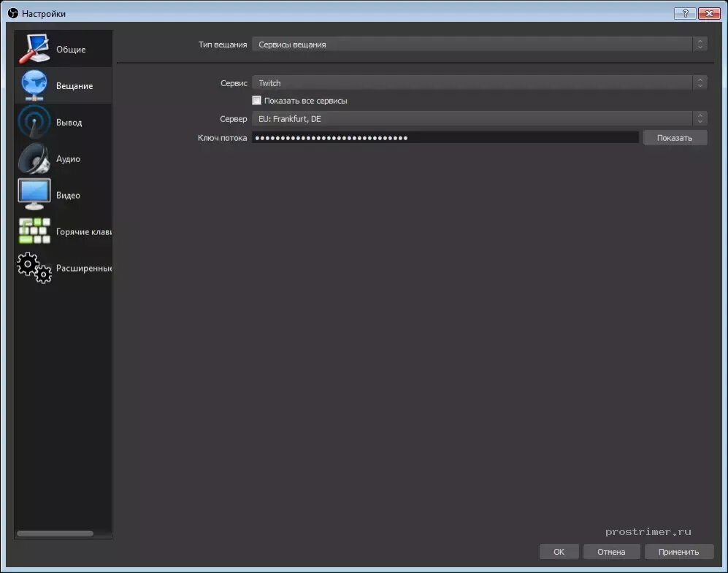Enable Показать все сервисы checkbox

[256, 100]
